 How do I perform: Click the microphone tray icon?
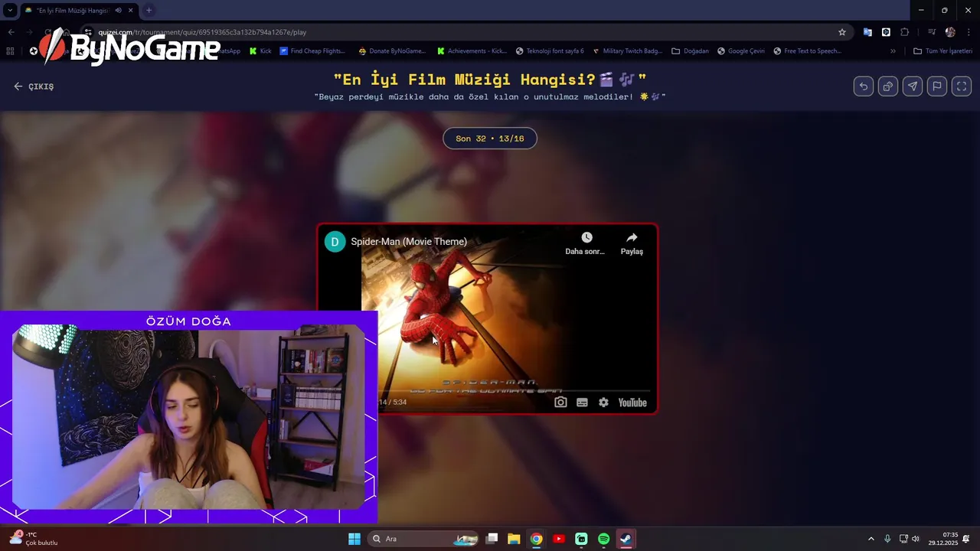point(887,539)
